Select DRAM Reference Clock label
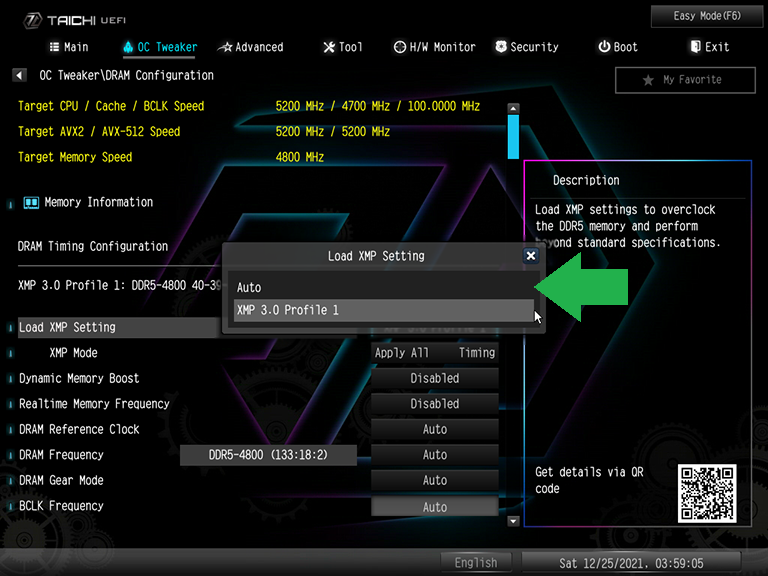 tap(79, 430)
